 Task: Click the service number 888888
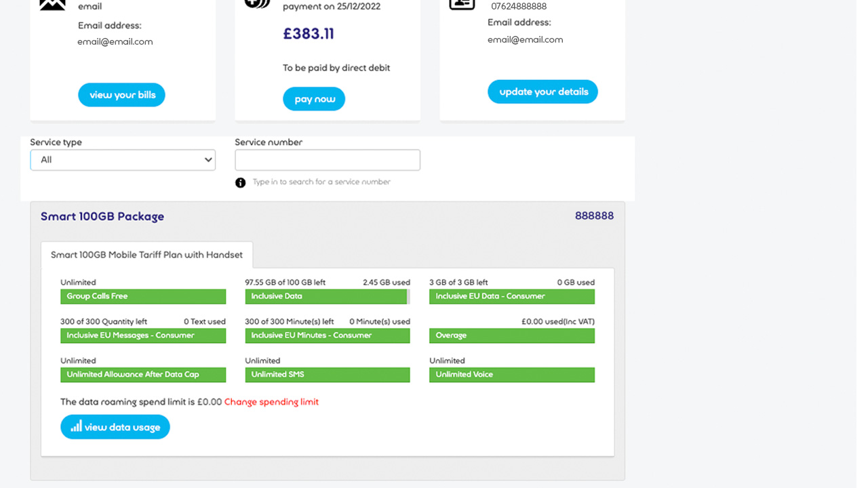point(594,216)
